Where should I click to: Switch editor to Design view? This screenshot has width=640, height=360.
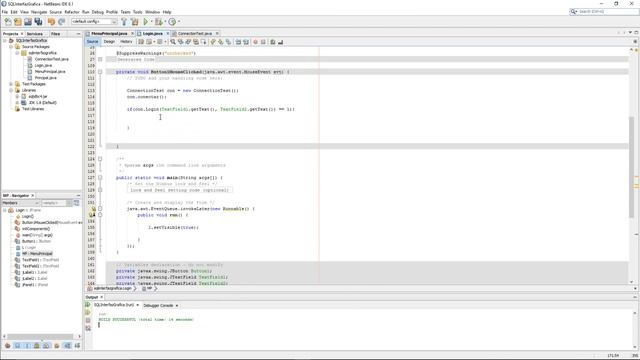109,42
